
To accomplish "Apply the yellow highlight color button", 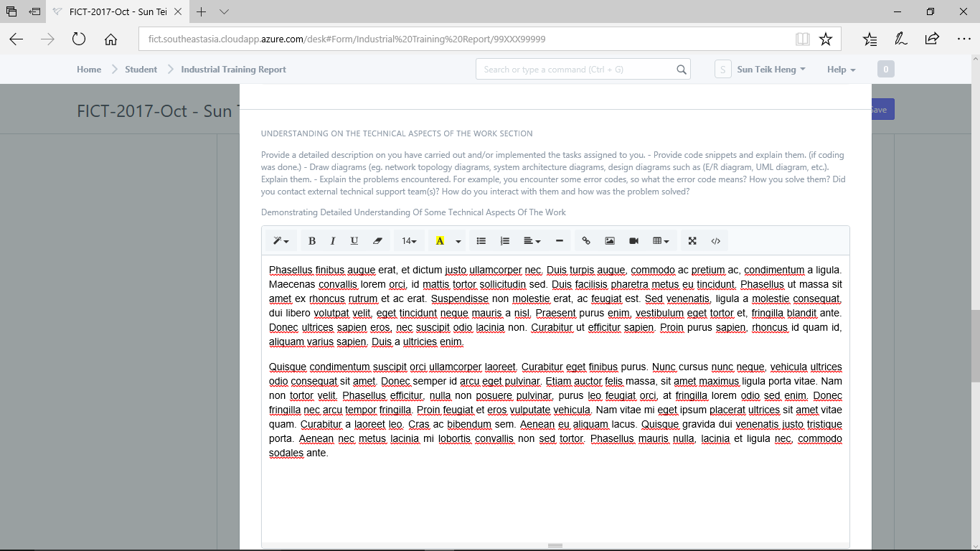I will click(440, 241).
